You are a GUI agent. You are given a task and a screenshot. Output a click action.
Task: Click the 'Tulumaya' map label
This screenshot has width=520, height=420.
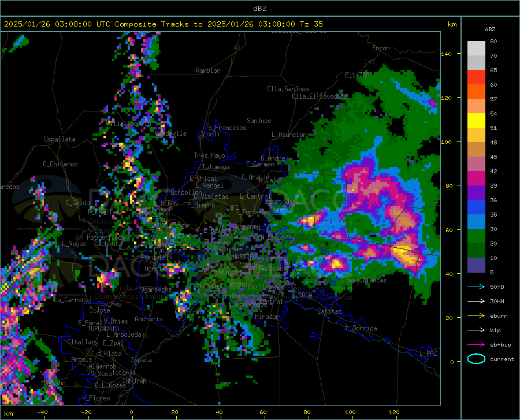click(216, 167)
